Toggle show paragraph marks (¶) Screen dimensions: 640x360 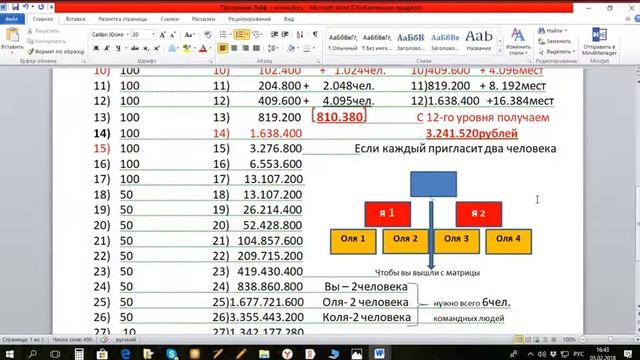pyautogui.click(x=315, y=35)
